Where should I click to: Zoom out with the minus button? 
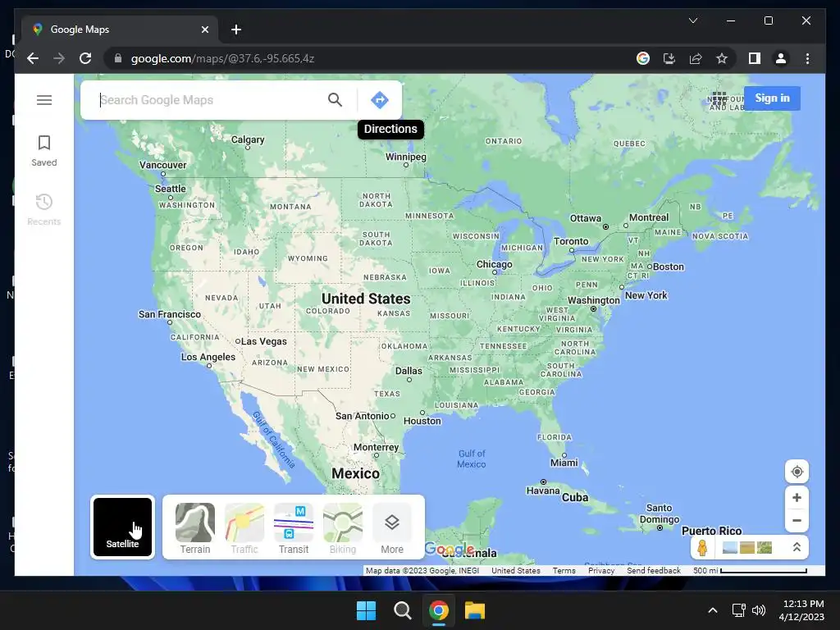pos(797,521)
